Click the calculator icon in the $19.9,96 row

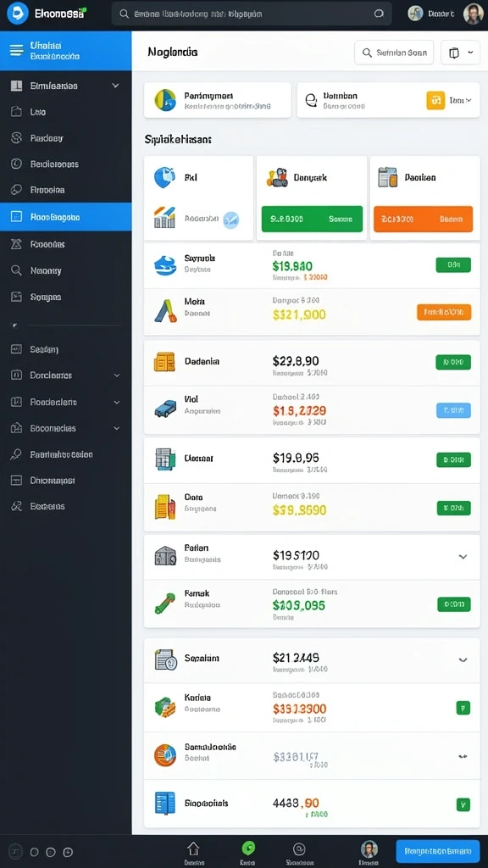coord(165,459)
